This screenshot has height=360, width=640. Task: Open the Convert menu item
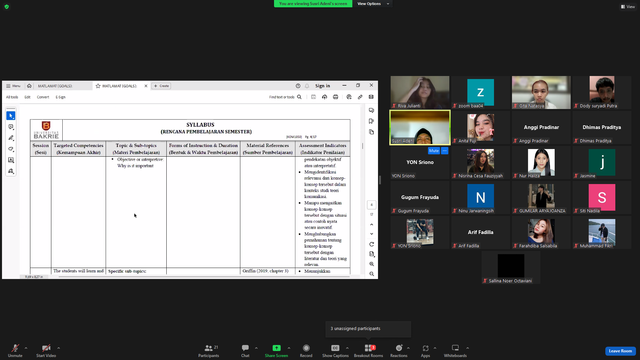tap(43, 97)
